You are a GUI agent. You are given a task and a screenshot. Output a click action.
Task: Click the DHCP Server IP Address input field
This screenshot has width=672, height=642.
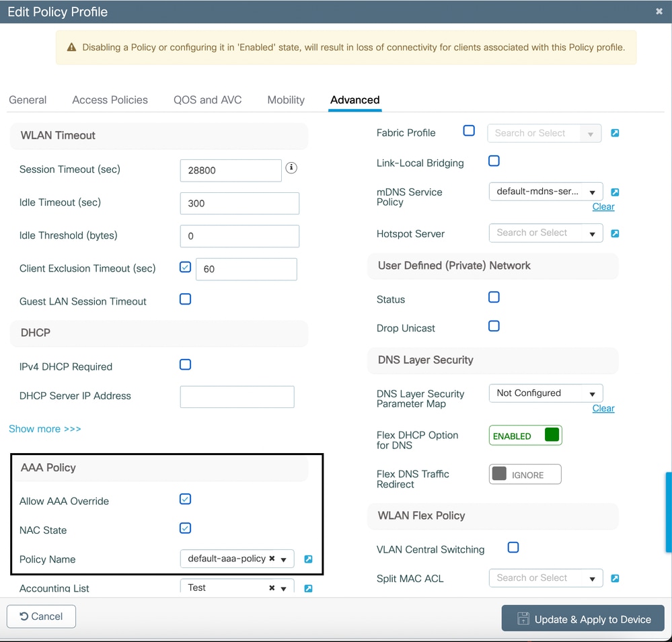(x=237, y=397)
